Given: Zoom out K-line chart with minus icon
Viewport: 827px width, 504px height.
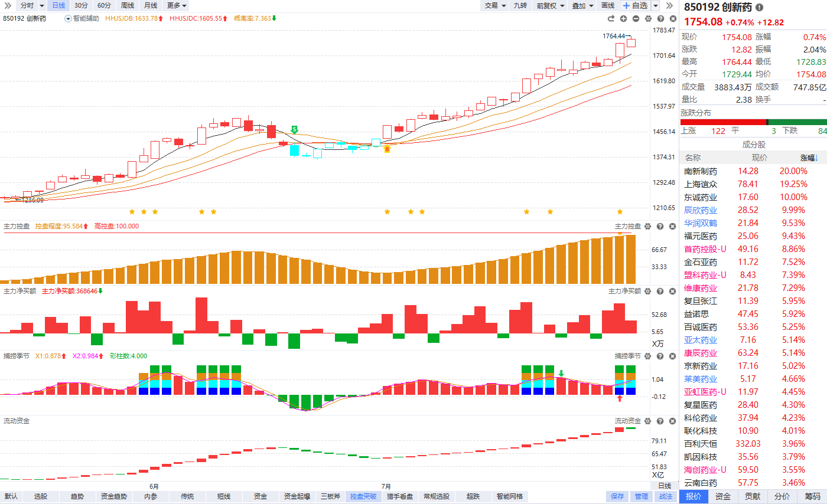Looking at the screenshot, I should pos(636,18).
